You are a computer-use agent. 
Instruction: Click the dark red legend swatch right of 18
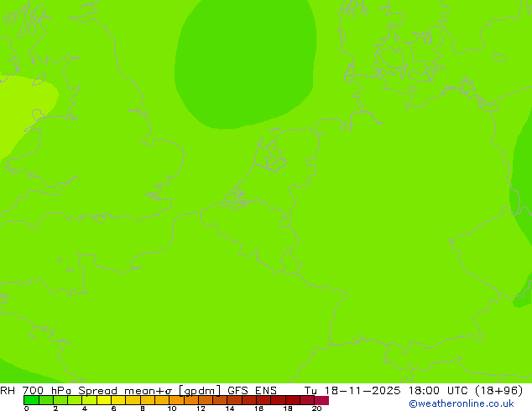293,400
